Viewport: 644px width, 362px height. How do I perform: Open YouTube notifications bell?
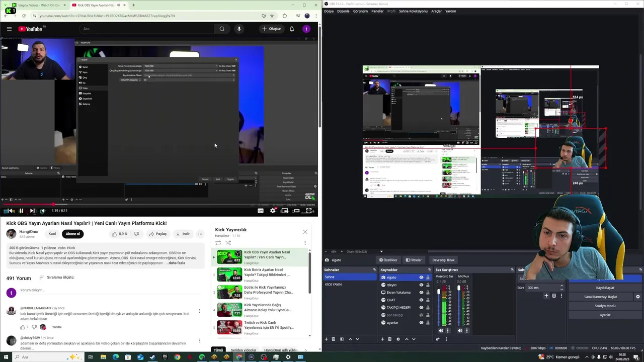point(291,29)
